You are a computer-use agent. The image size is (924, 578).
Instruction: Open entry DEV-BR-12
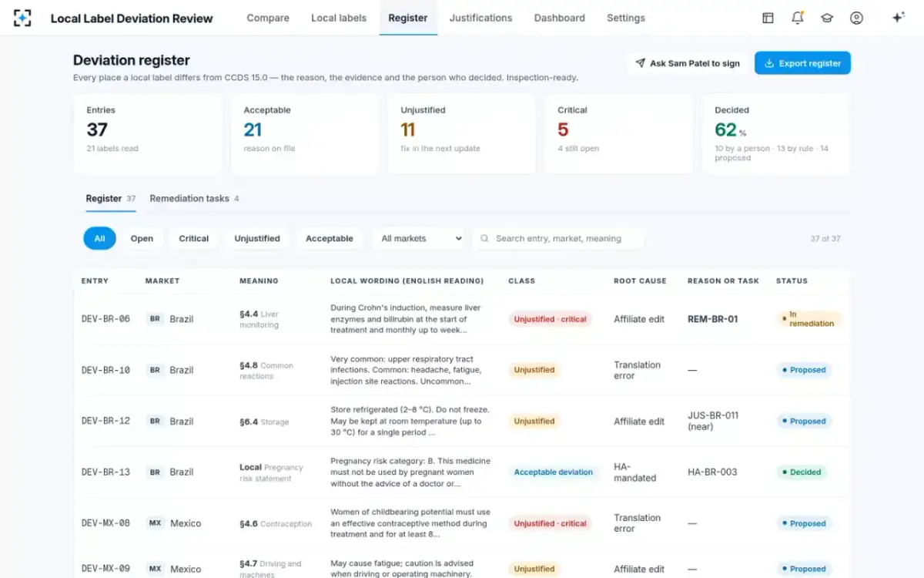(x=105, y=422)
